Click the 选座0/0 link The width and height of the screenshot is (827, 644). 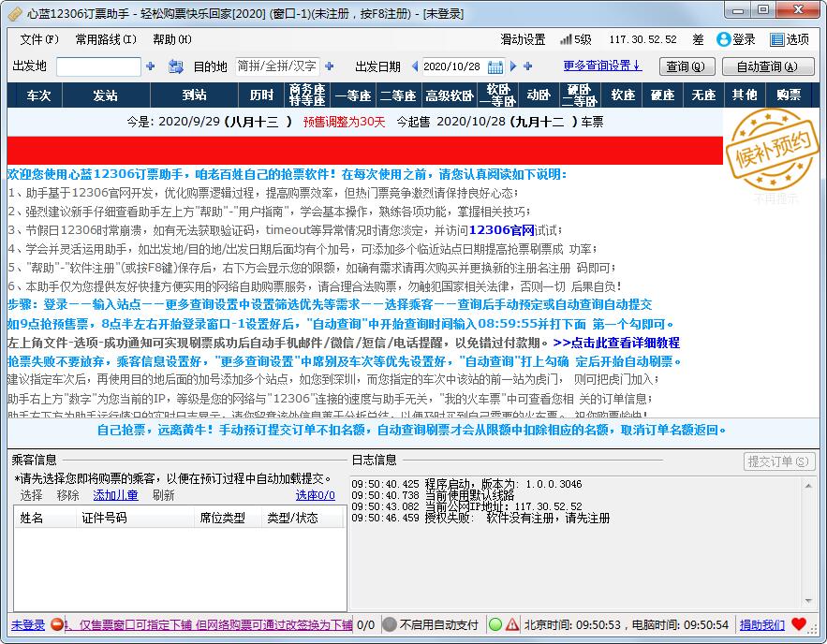click(x=315, y=495)
